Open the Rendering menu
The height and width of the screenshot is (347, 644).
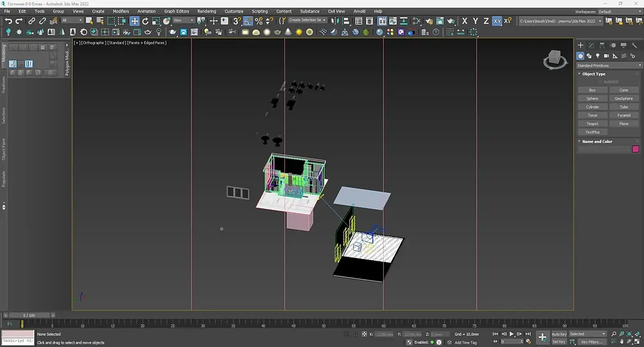pyautogui.click(x=206, y=11)
